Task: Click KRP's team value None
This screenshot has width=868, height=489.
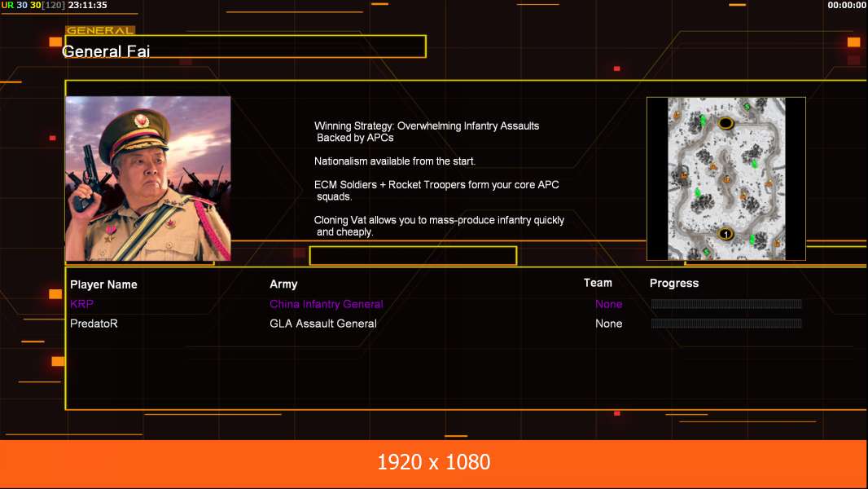Action: pos(608,304)
